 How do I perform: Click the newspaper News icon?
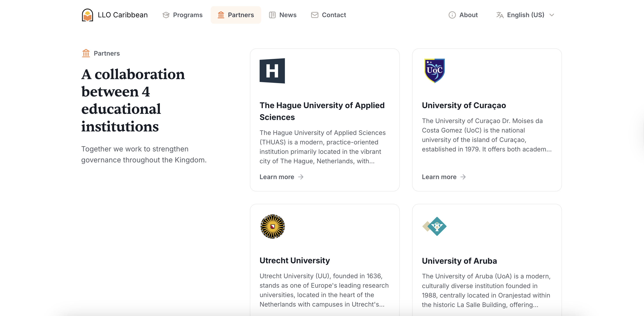(x=272, y=15)
